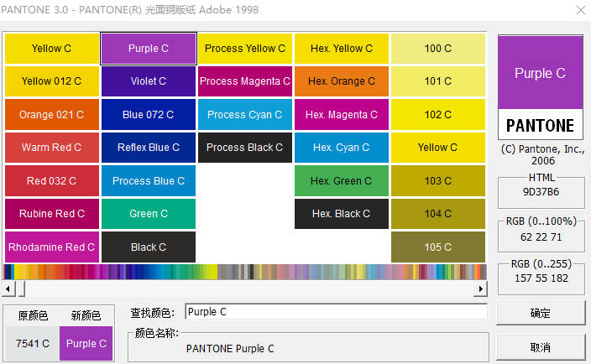Select the 101 C swatch
Image resolution: width=591 pixels, height=364 pixels.
click(x=438, y=81)
